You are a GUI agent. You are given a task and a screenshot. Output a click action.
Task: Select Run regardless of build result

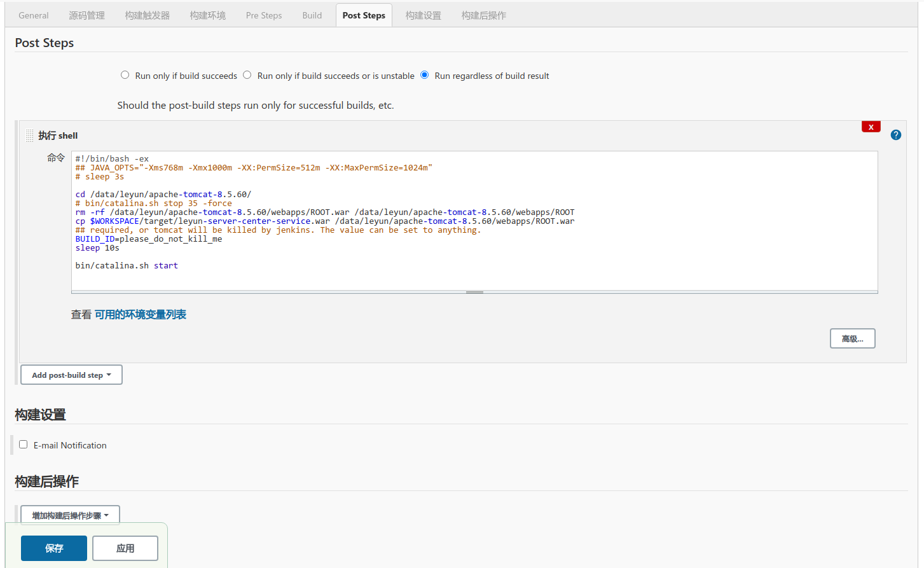coord(425,75)
